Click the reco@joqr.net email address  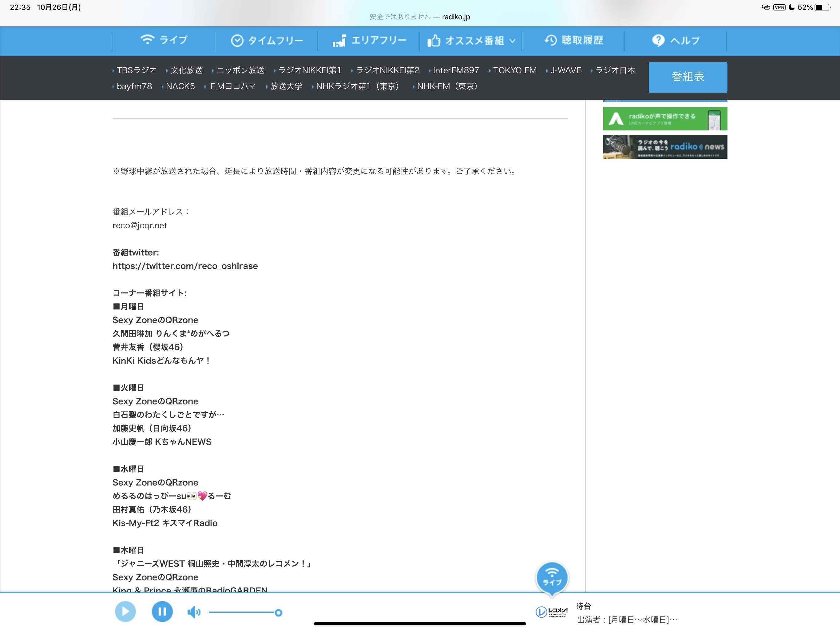tap(140, 225)
